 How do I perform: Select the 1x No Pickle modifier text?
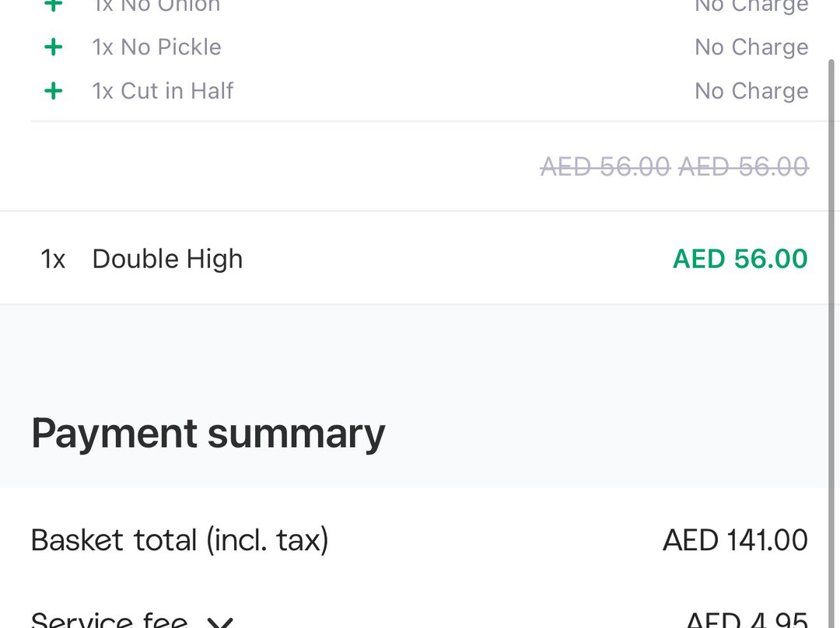coord(156,47)
